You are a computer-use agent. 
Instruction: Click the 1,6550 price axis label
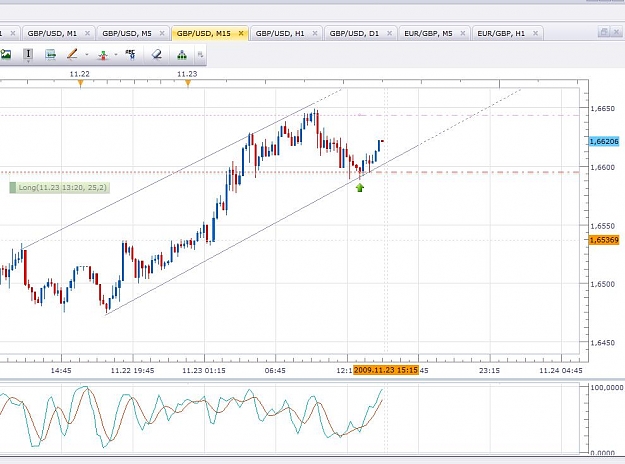click(603, 226)
